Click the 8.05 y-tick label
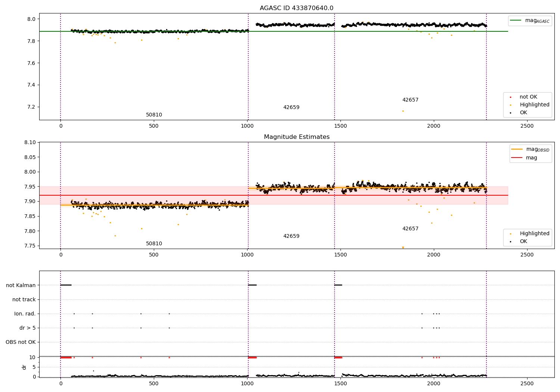 point(30,158)
